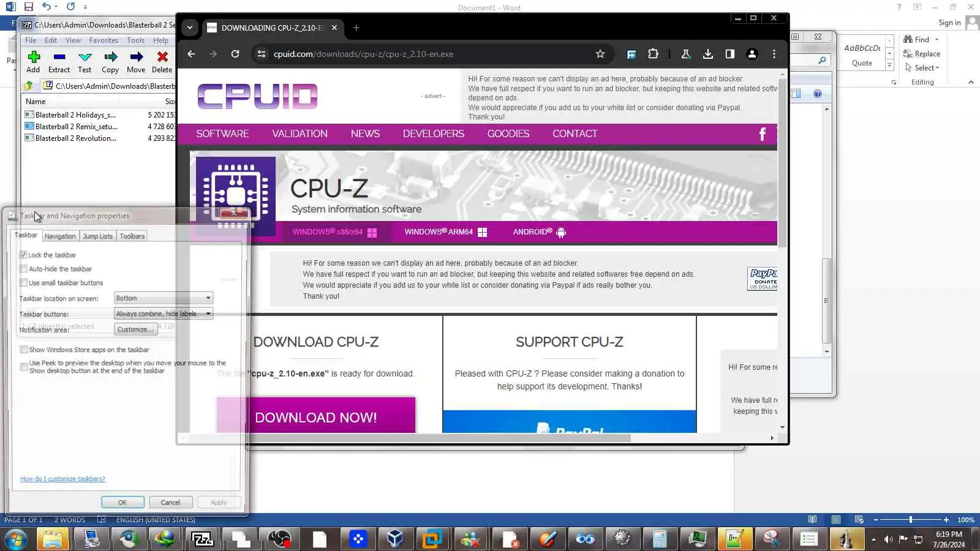Show hidden system tray icons arrow
The image size is (980, 551).
click(x=873, y=539)
